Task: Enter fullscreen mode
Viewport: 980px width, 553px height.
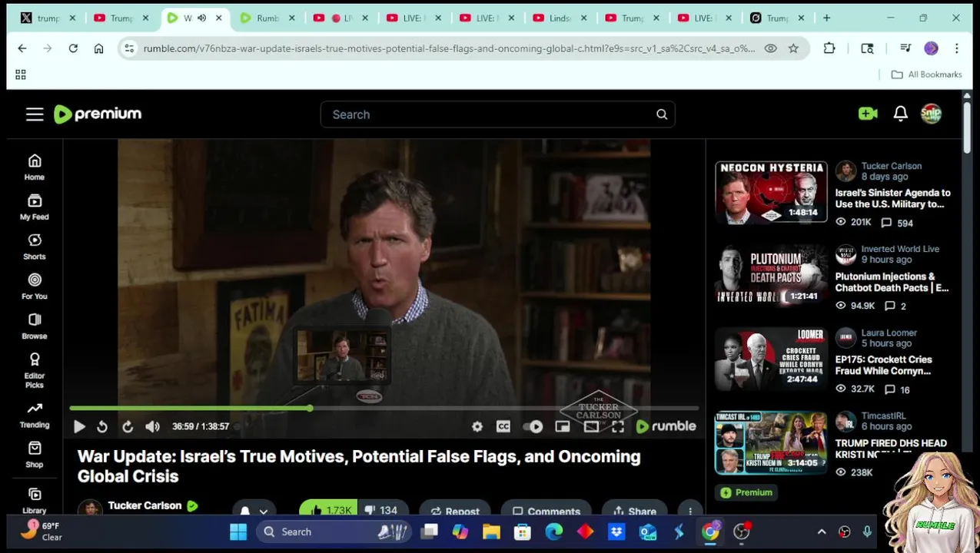Action: pos(618,426)
